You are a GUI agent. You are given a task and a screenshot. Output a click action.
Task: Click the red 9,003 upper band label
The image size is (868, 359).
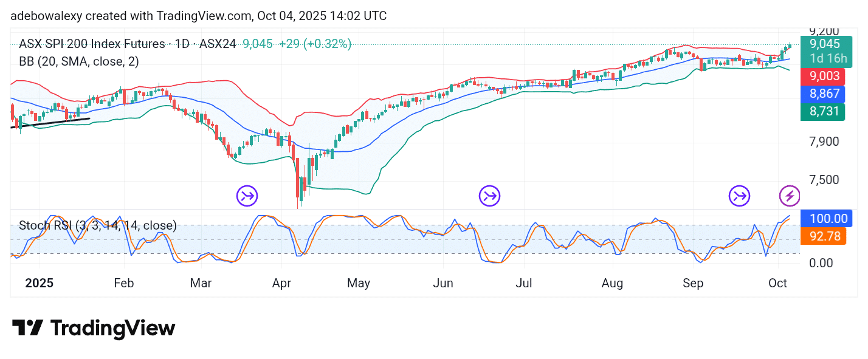click(x=822, y=76)
